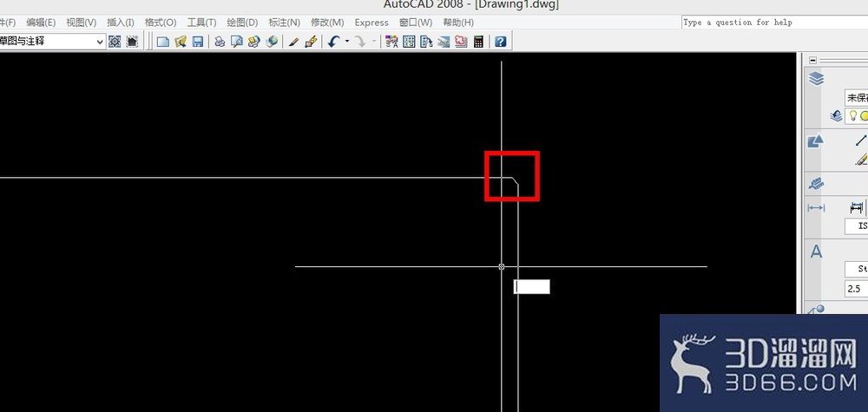Viewport: 868px width, 412px height.
Task: Open the QuickCalc calculator icon
Action: click(x=479, y=42)
